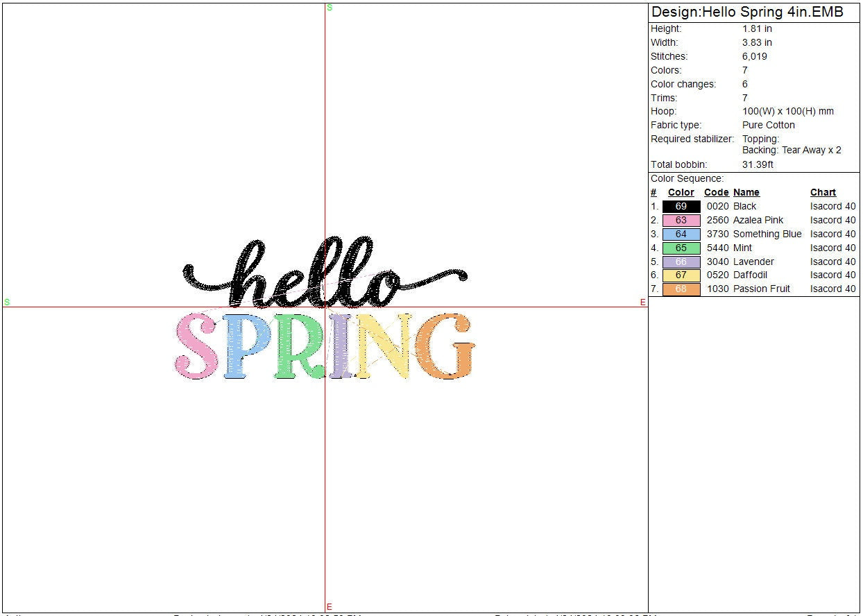
Task: Click the Black color swatch numbered 69
Action: [x=681, y=207]
